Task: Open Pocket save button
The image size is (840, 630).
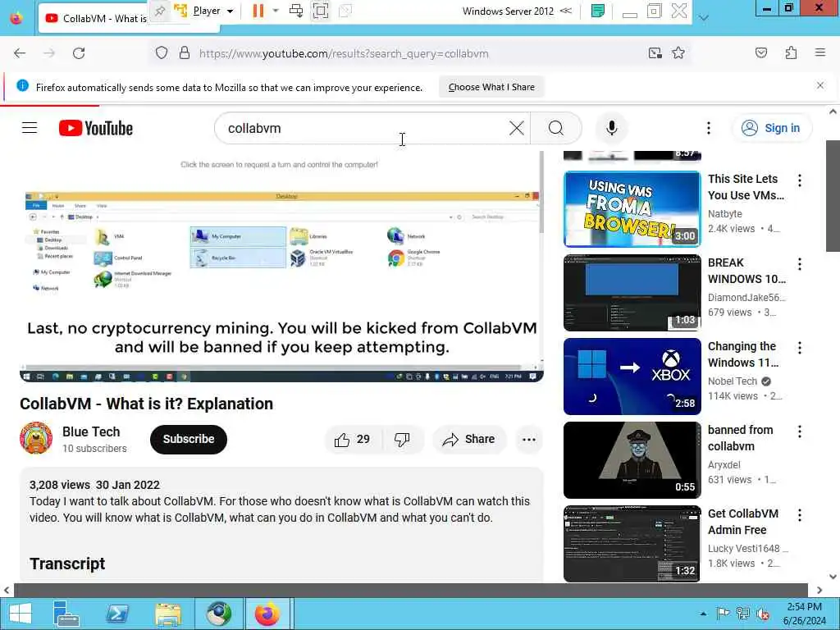Action: [761, 53]
